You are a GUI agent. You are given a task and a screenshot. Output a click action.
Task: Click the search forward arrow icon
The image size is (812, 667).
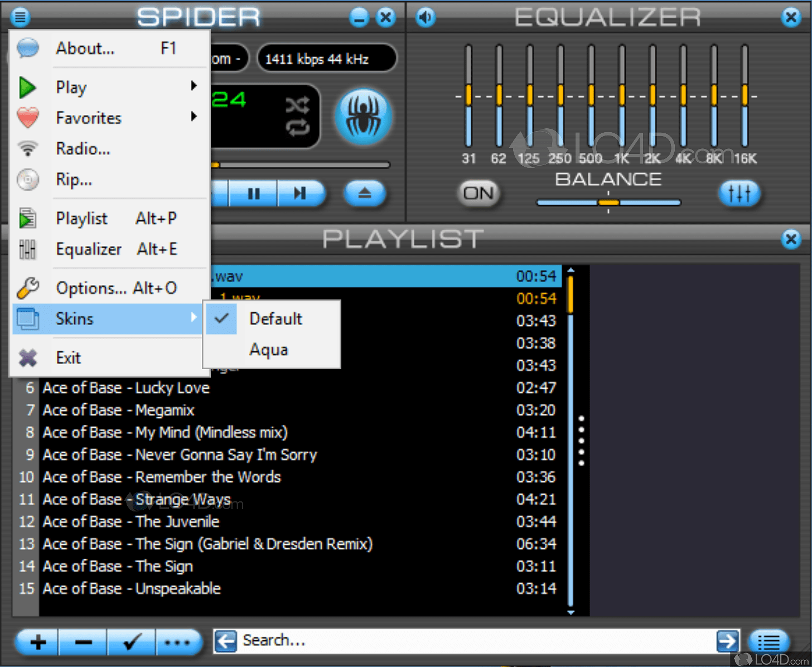(728, 641)
